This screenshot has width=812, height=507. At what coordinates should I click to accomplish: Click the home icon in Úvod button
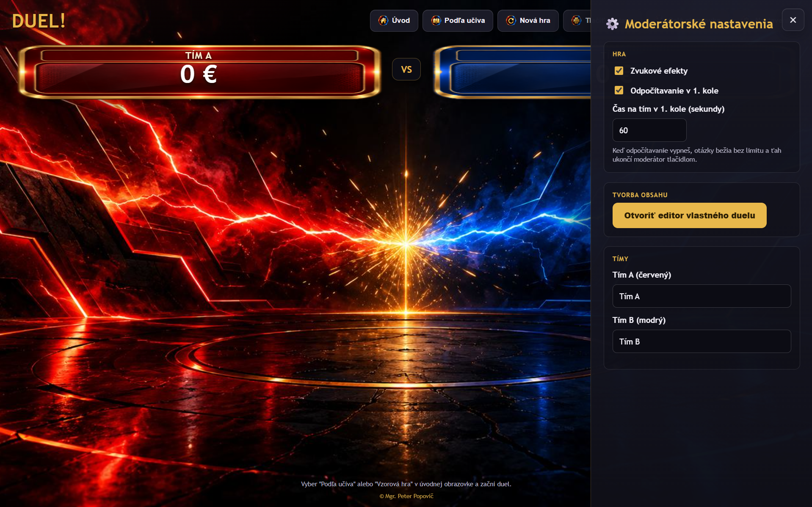pyautogui.click(x=383, y=20)
